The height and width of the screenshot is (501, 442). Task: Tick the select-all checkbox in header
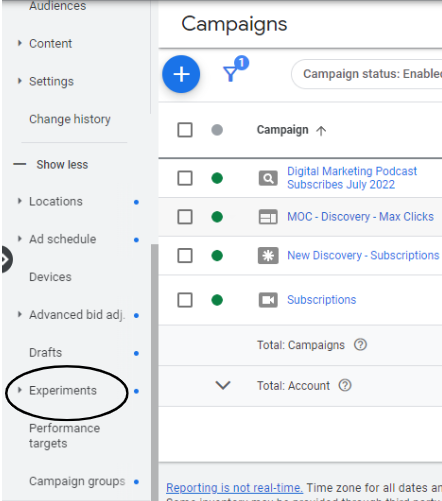pos(185,130)
